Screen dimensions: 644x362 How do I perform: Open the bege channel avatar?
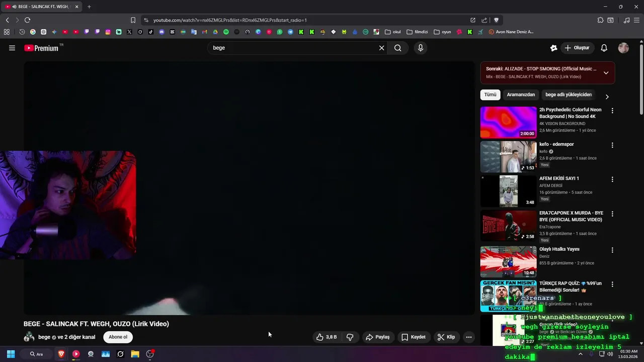(x=29, y=337)
